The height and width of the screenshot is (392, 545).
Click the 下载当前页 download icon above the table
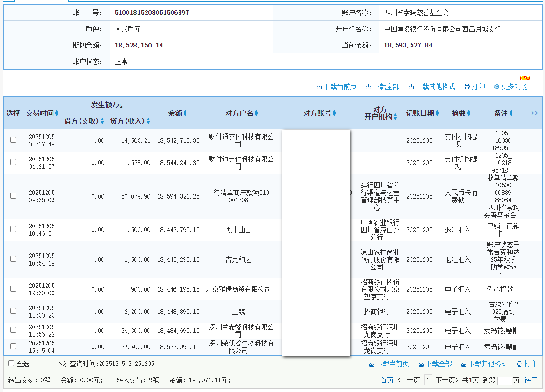(x=336, y=86)
